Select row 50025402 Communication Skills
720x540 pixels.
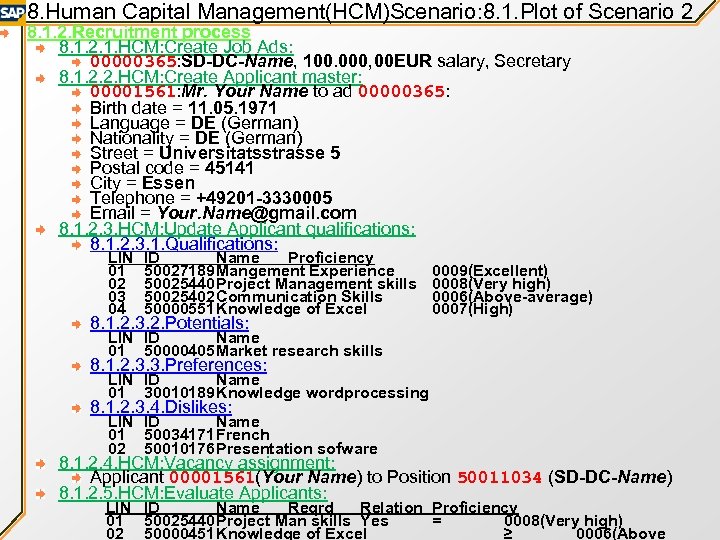(x=350, y=297)
